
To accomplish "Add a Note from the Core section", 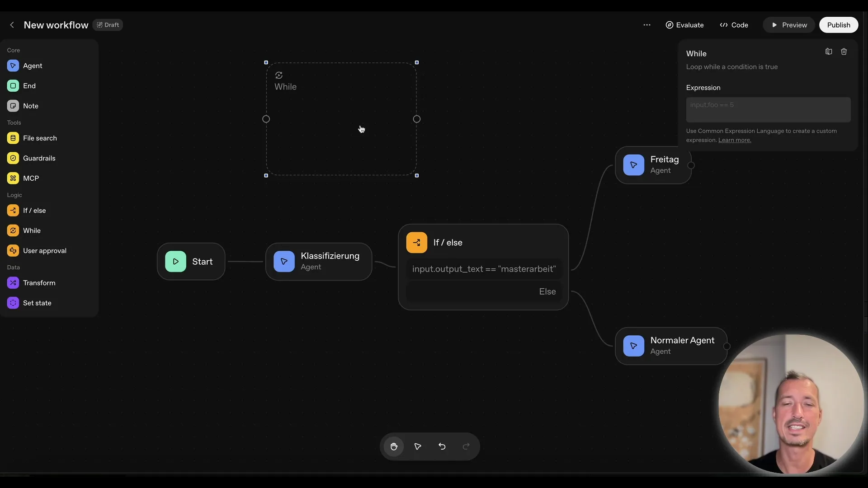I will click(x=31, y=106).
